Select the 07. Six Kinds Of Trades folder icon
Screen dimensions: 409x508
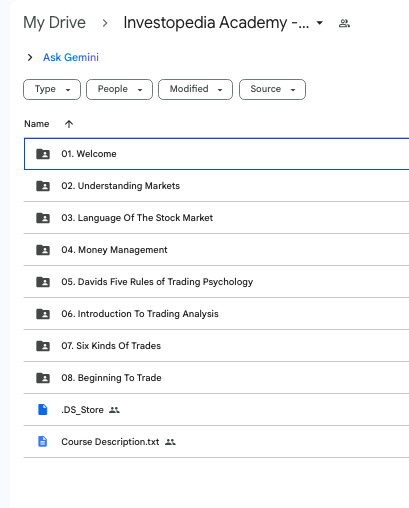43,346
